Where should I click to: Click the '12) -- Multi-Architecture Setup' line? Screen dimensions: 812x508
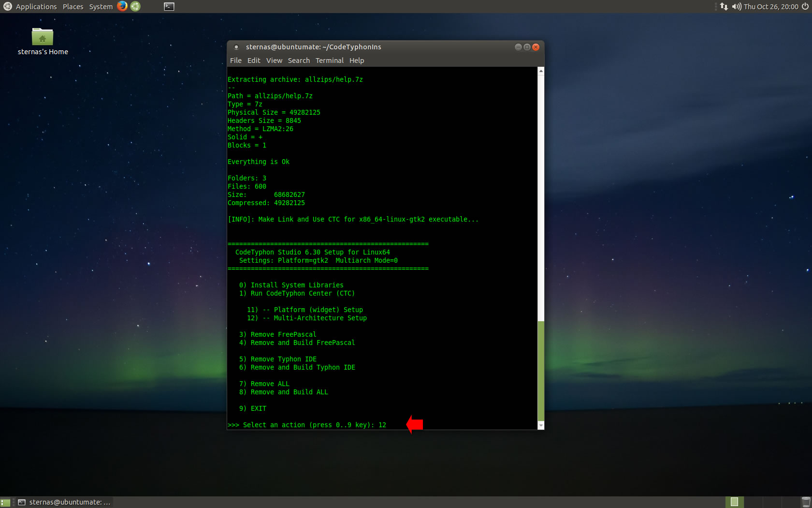point(307,318)
